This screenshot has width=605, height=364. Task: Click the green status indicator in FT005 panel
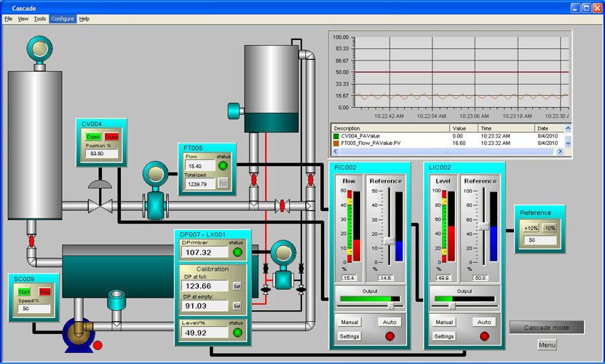click(x=224, y=166)
